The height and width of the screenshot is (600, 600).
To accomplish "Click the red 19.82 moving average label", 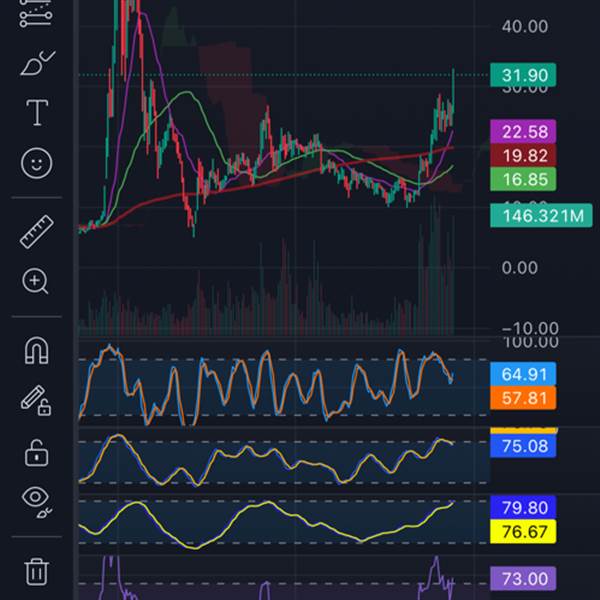I will pyautogui.click(x=523, y=155).
